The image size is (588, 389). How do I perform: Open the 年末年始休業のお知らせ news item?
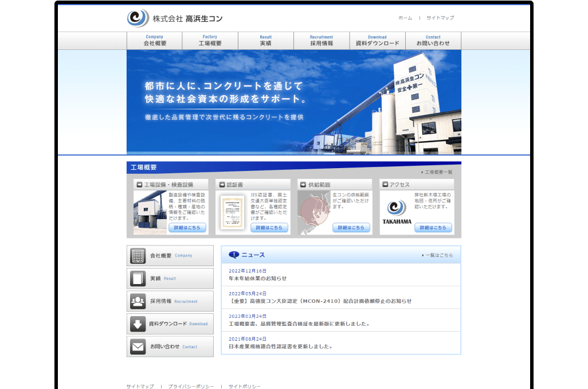258,279
